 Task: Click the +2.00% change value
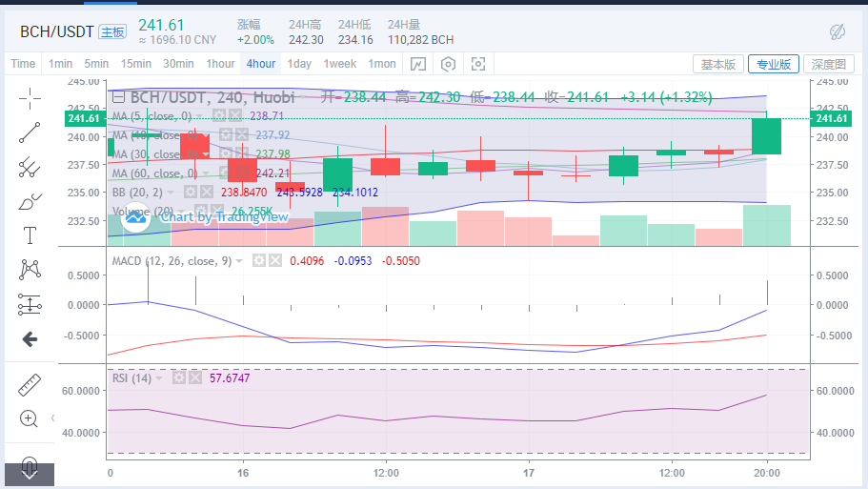pos(255,40)
